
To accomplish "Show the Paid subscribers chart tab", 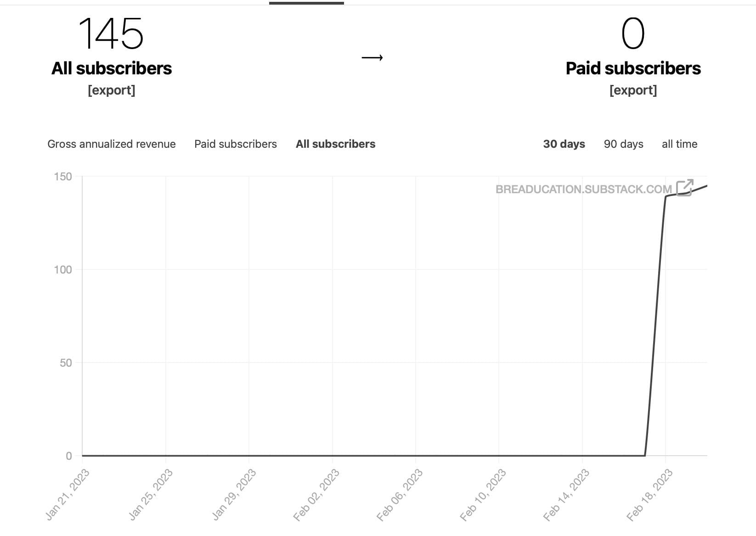I will [236, 144].
